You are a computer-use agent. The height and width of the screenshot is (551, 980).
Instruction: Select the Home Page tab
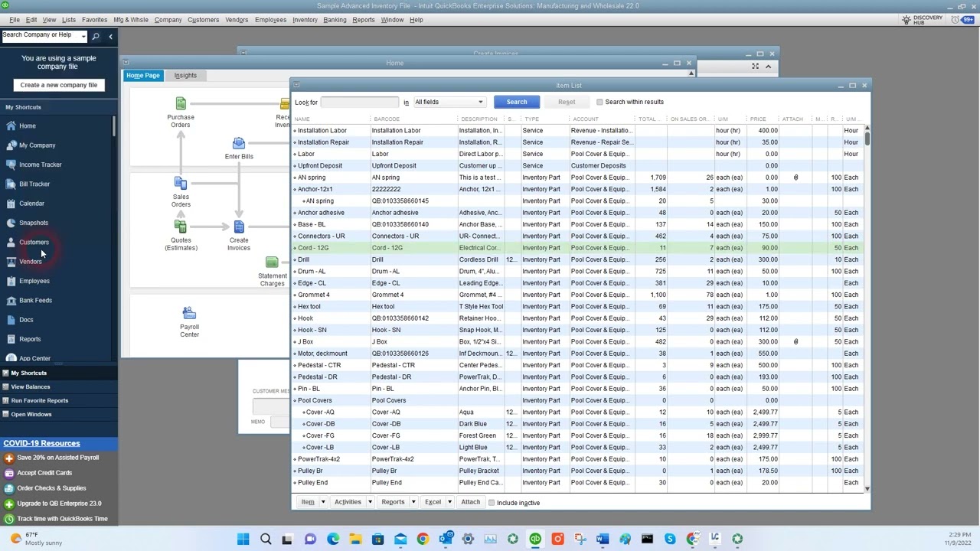point(143,75)
